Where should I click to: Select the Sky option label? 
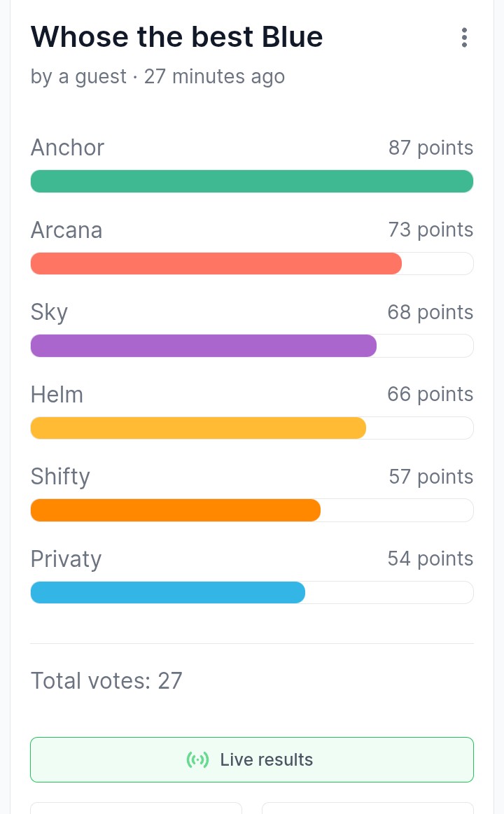(x=49, y=313)
